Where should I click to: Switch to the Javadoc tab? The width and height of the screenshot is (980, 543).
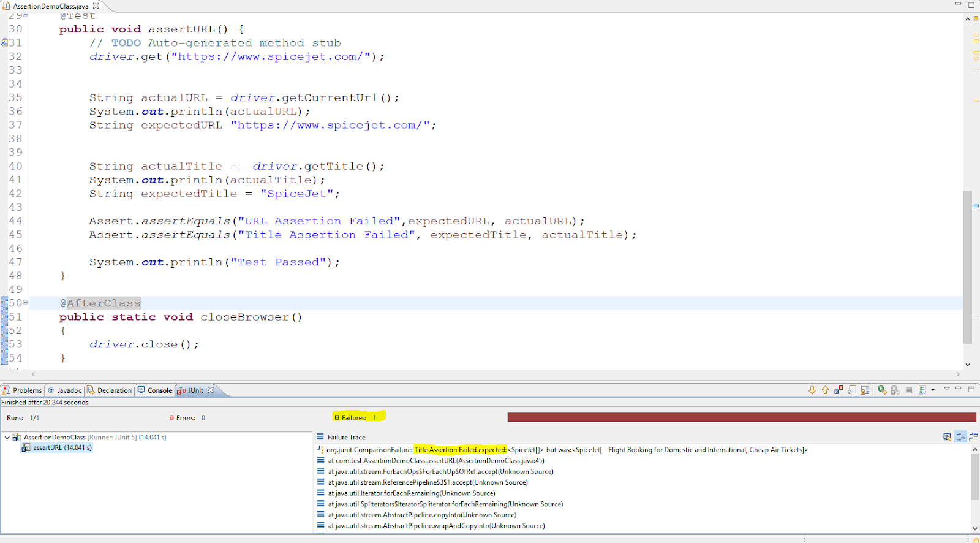point(64,390)
